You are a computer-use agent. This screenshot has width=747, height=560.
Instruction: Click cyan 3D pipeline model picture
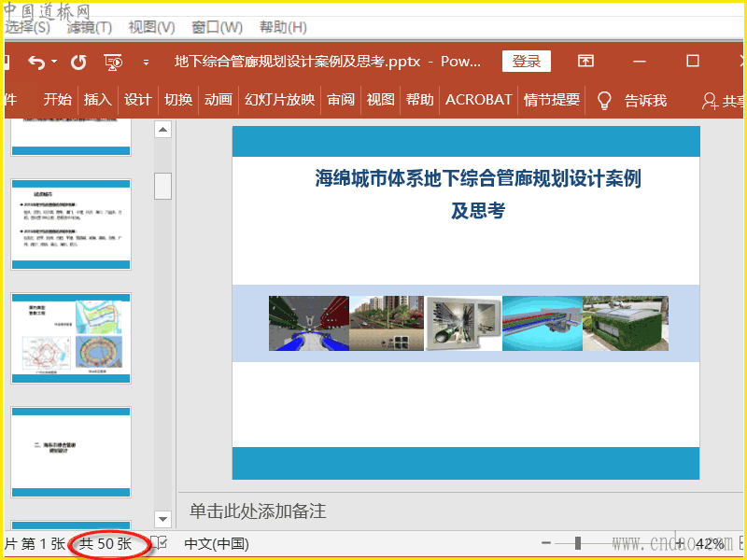coord(543,323)
